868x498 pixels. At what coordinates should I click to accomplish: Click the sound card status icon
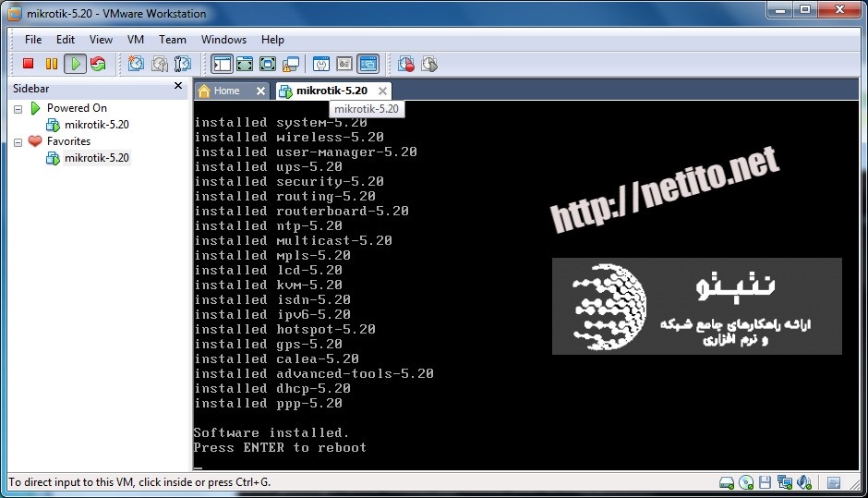point(804,482)
